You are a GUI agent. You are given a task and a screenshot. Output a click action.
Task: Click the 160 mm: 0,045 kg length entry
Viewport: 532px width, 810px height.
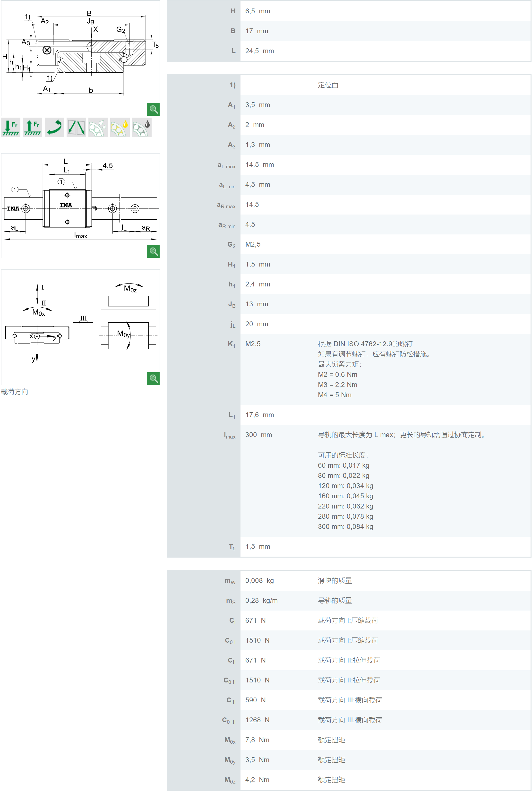tap(345, 496)
